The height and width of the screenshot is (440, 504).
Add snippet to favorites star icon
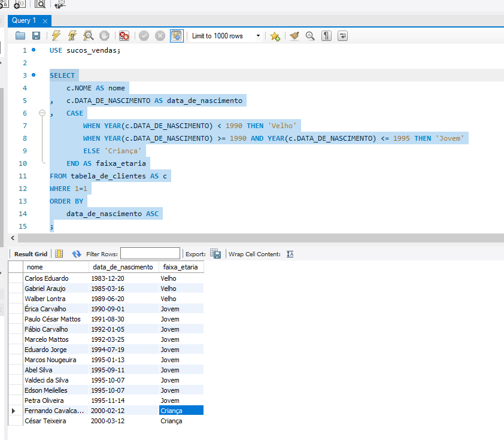coord(275,36)
